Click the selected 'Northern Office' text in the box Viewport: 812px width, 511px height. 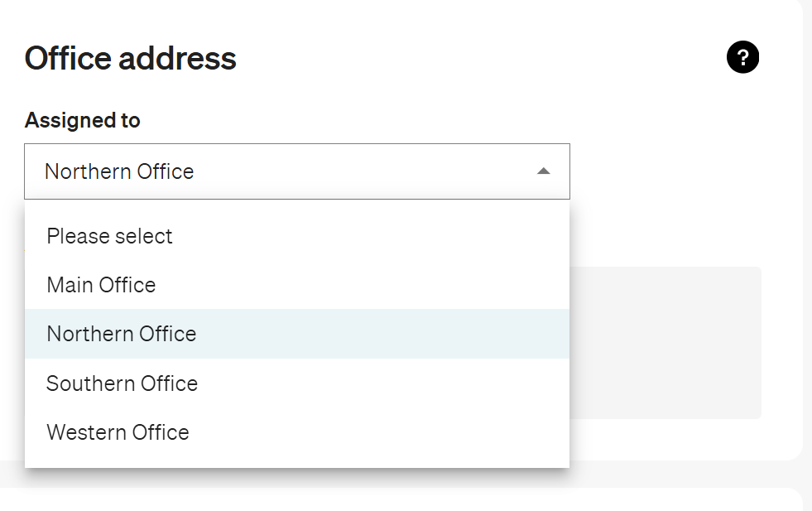(x=119, y=171)
